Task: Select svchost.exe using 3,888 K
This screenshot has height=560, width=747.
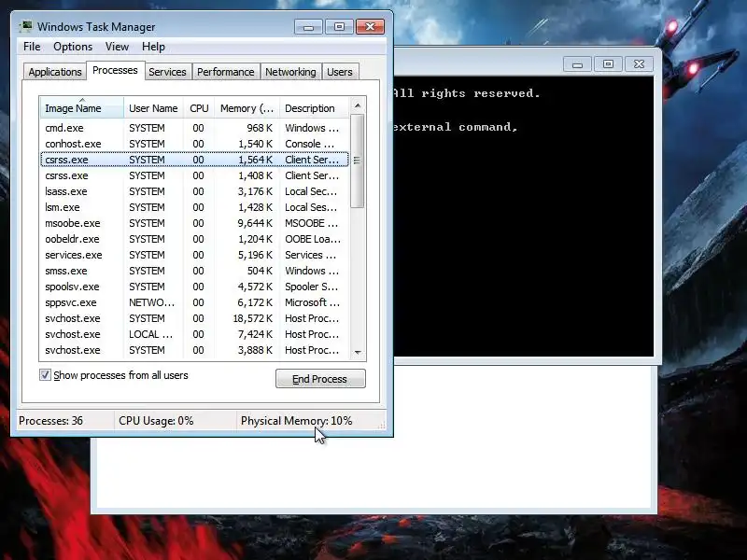Action: 194,350
